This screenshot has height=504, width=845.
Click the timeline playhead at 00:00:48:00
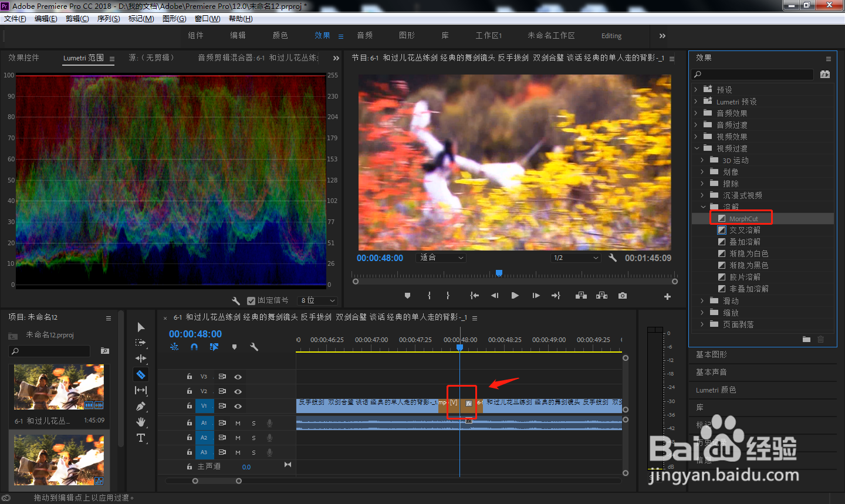pos(460,347)
